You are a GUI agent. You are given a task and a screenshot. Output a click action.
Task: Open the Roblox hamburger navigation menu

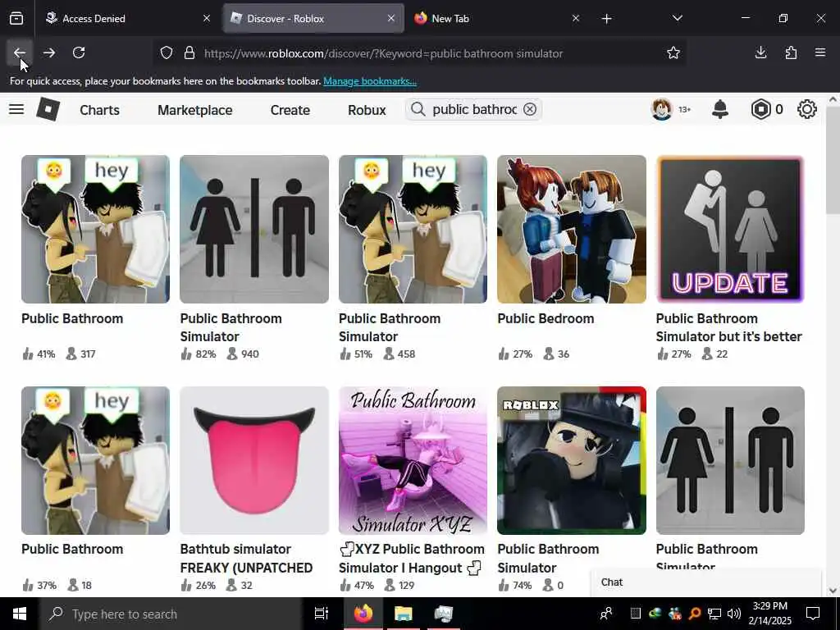pyautogui.click(x=16, y=109)
